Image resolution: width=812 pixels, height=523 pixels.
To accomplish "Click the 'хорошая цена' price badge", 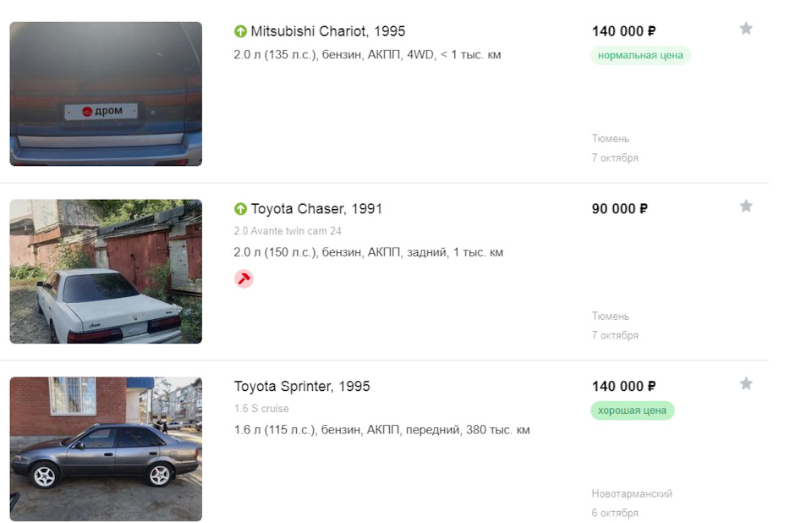I will pyautogui.click(x=633, y=410).
